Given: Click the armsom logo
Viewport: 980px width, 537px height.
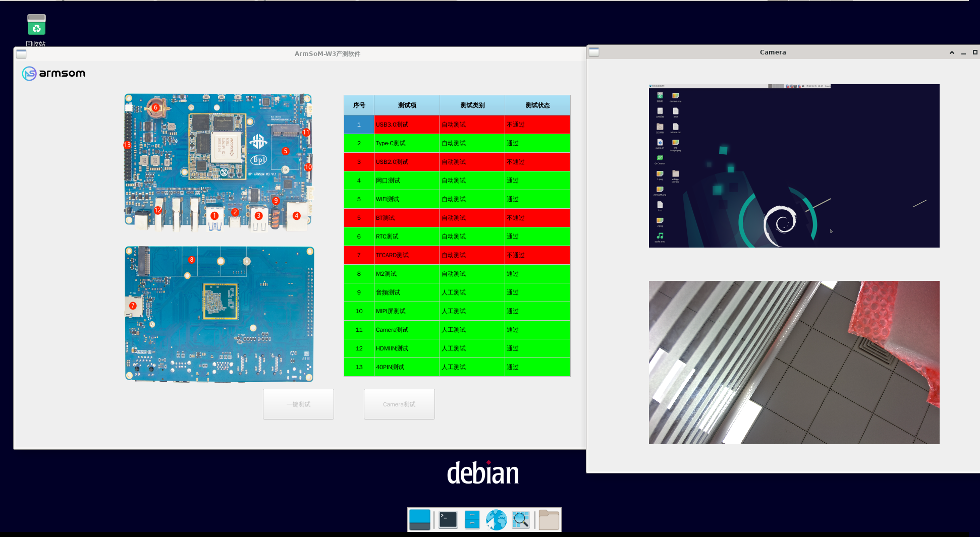Looking at the screenshot, I should pyautogui.click(x=54, y=74).
